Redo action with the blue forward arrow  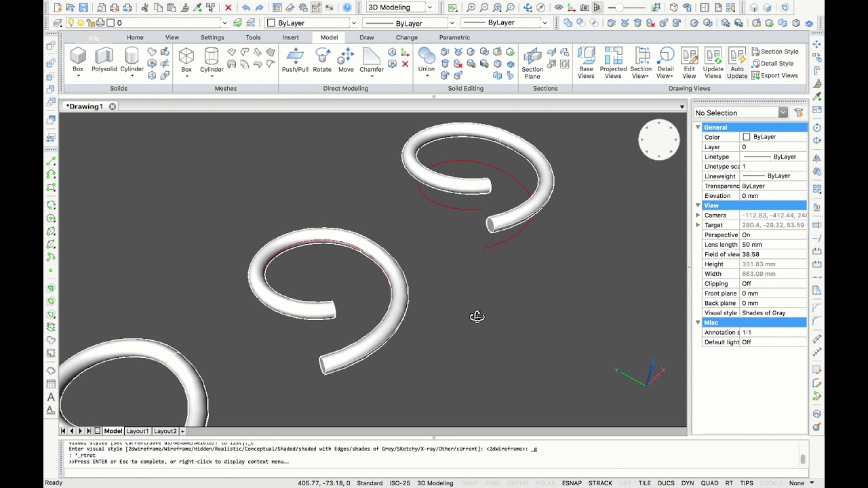coord(259,7)
